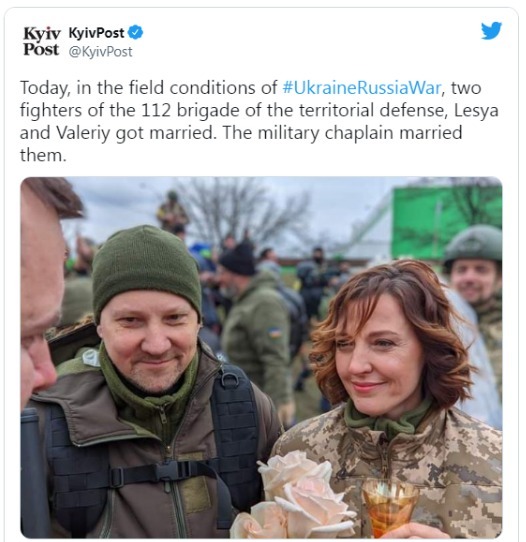Image resolution: width=526 pixels, height=542 pixels.
Task: Click the word "Today" starting the tweet
Action: (45, 88)
